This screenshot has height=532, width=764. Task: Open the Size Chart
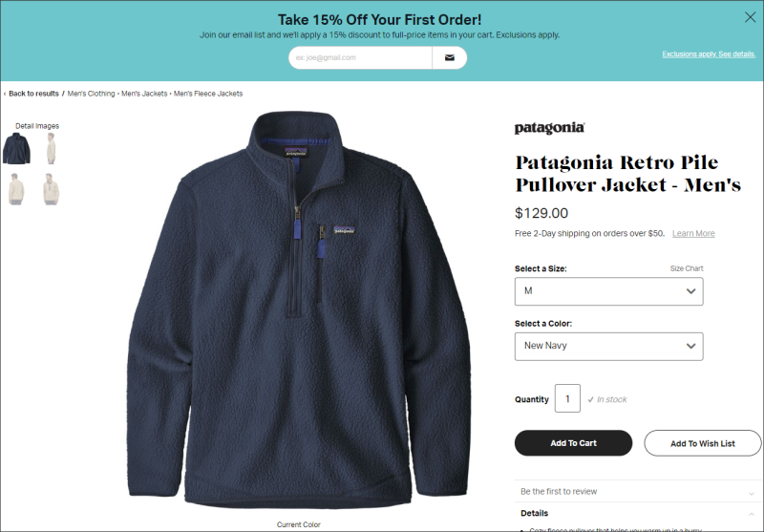click(687, 268)
